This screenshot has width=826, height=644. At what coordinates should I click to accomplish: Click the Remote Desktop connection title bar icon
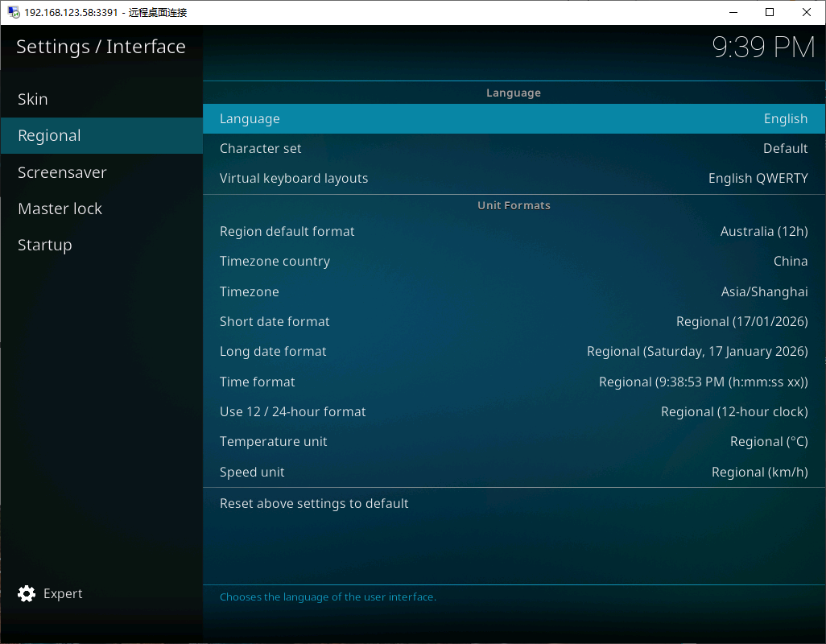tap(13, 12)
